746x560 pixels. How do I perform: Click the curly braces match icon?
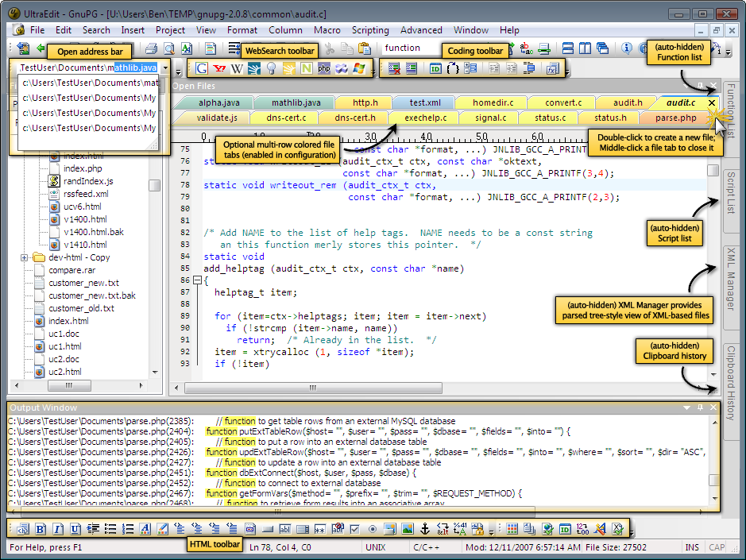point(453,68)
